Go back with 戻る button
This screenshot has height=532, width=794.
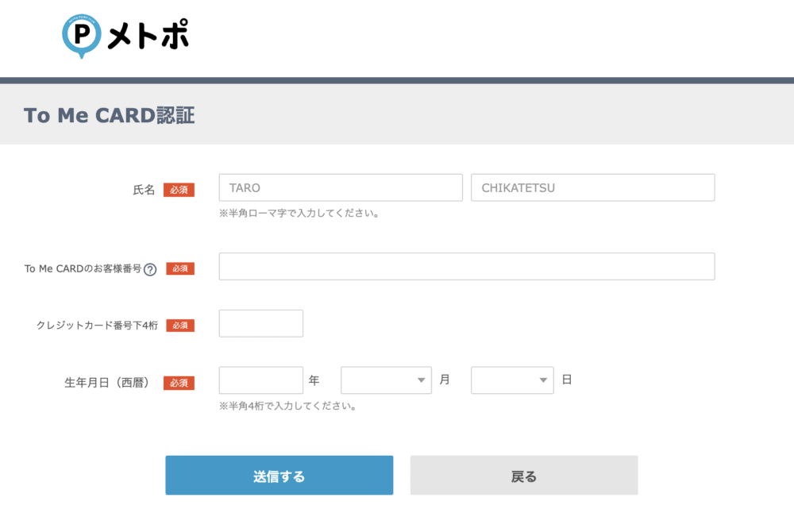(524, 476)
